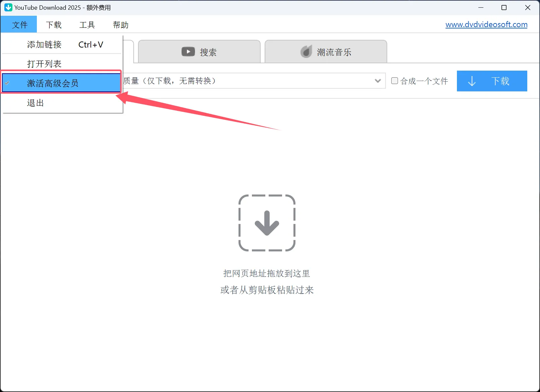The image size is (540, 392).
Task: Visit the www.dvdvideosoft.com link
Action: click(486, 24)
